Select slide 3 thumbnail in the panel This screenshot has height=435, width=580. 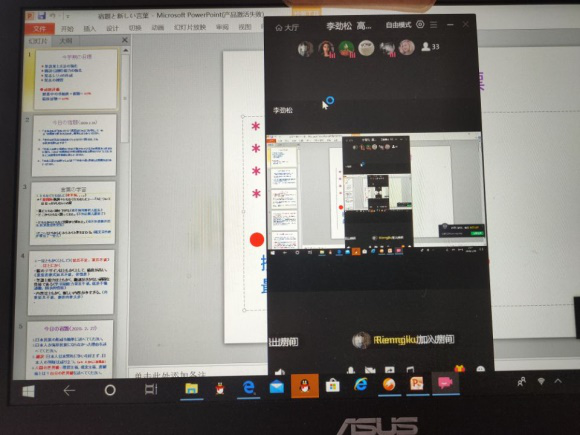[x=72, y=213]
